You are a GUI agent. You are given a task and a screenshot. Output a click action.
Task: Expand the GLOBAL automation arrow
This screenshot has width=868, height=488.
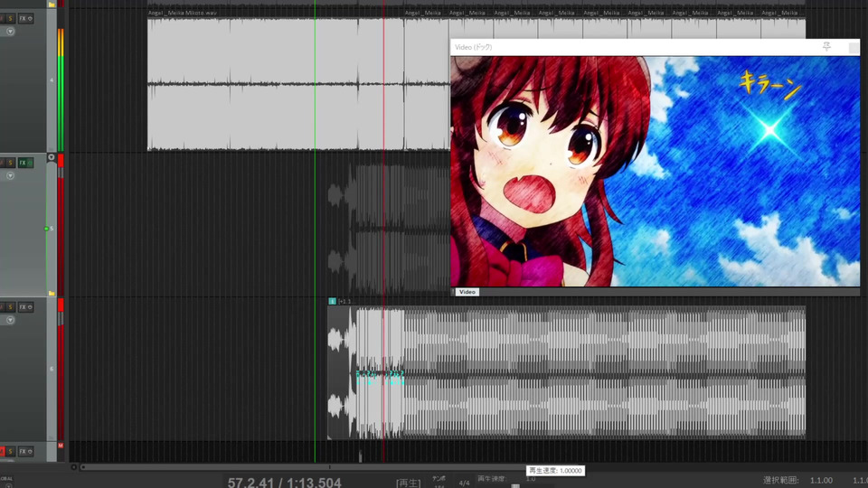coord(8,486)
